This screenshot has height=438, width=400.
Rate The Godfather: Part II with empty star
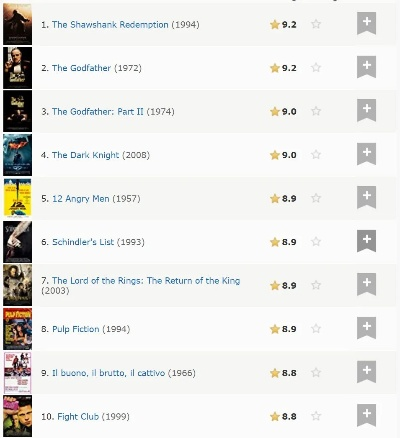pos(316,111)
